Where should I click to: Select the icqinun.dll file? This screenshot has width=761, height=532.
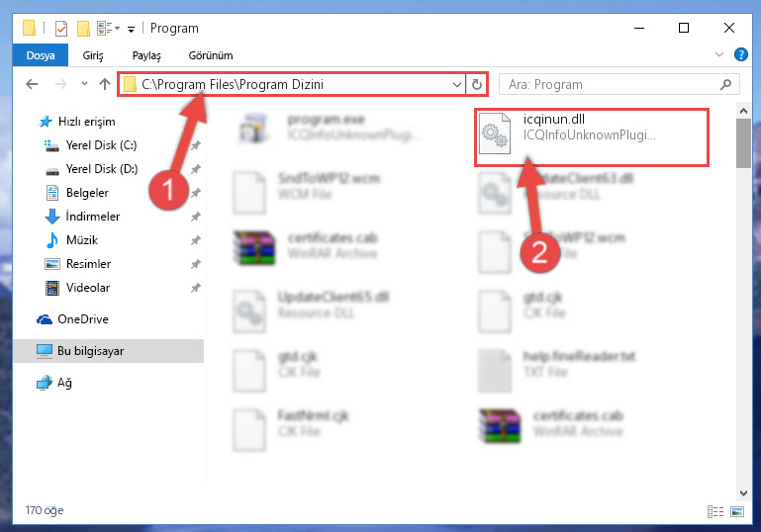591,134
